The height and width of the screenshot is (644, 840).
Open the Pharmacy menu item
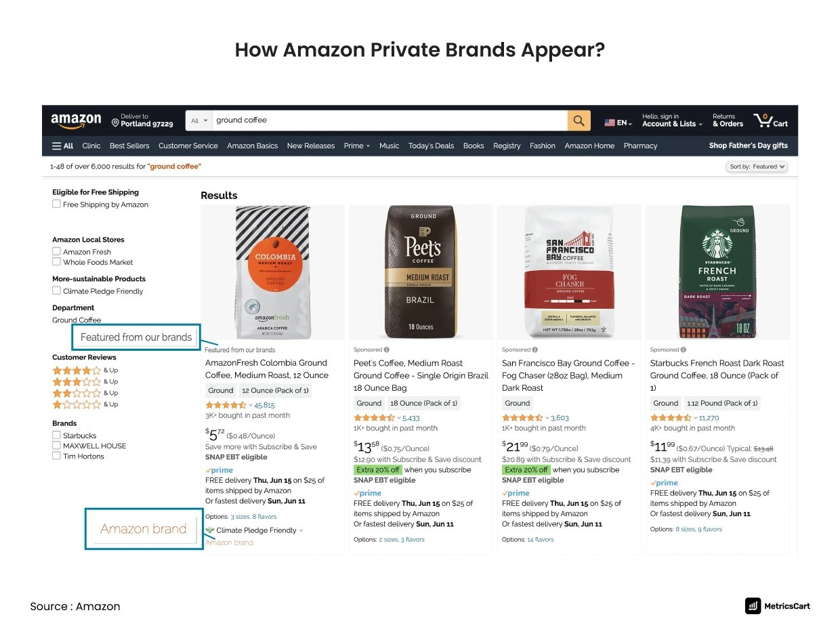coord(639,146)
